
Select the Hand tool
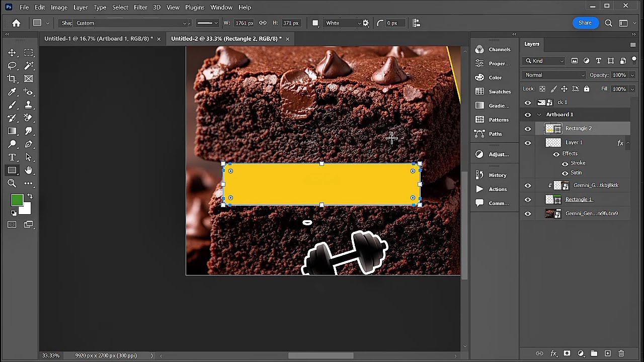coord(29,170)
